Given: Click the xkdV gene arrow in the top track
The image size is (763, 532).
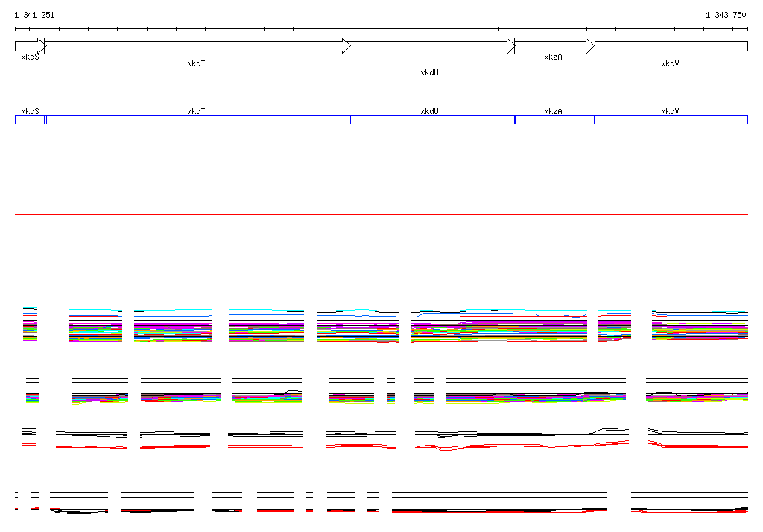Looking at the screenshot, I should point(671,46).
